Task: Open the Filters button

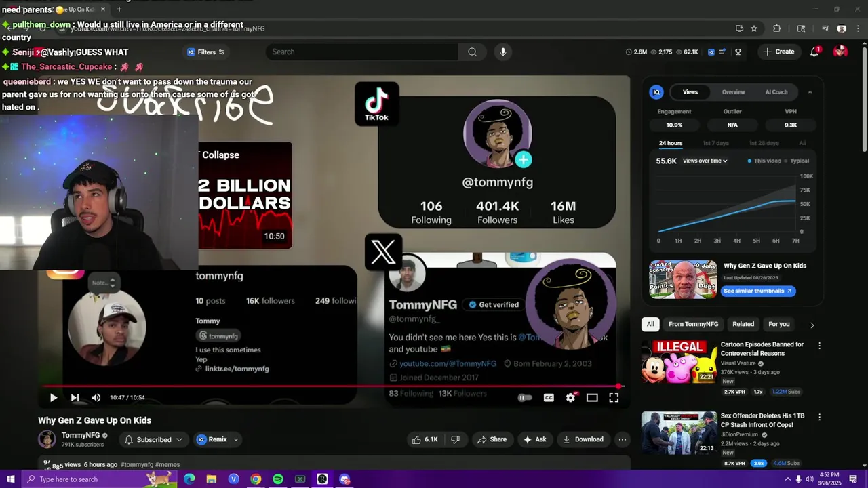Action: pos(206,52)
